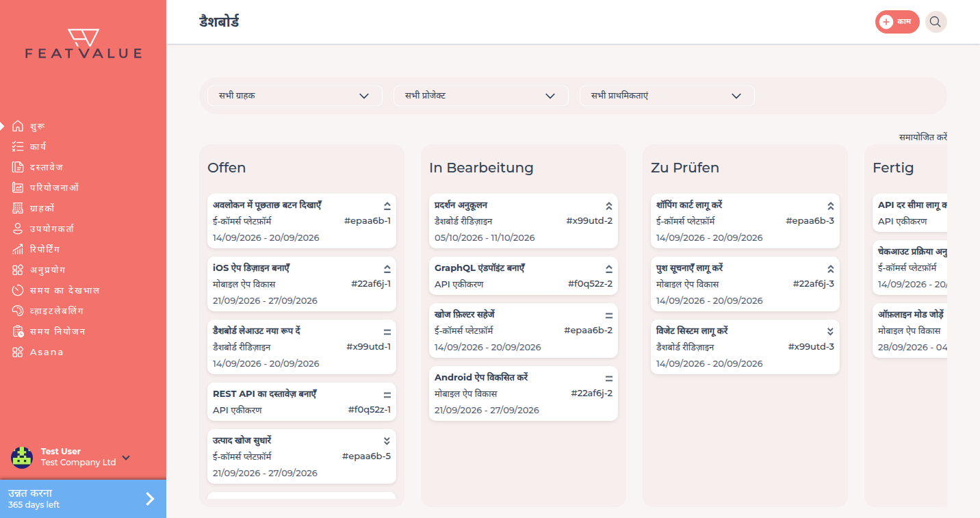The height and width of the screenshot is (518, 980).
Task: Select the bar chart icon for रिपोर्टिंग
Action: (x=18, y=249)
